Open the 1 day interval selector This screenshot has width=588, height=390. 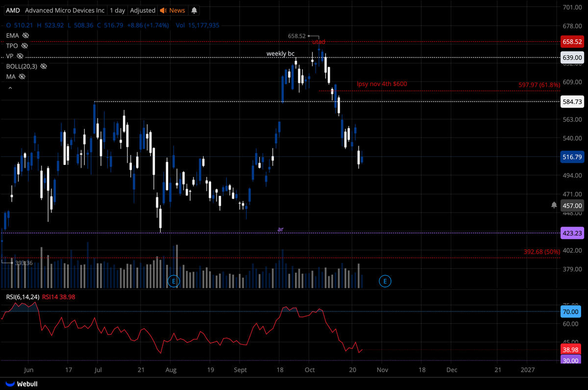click(x=117, y=10)
